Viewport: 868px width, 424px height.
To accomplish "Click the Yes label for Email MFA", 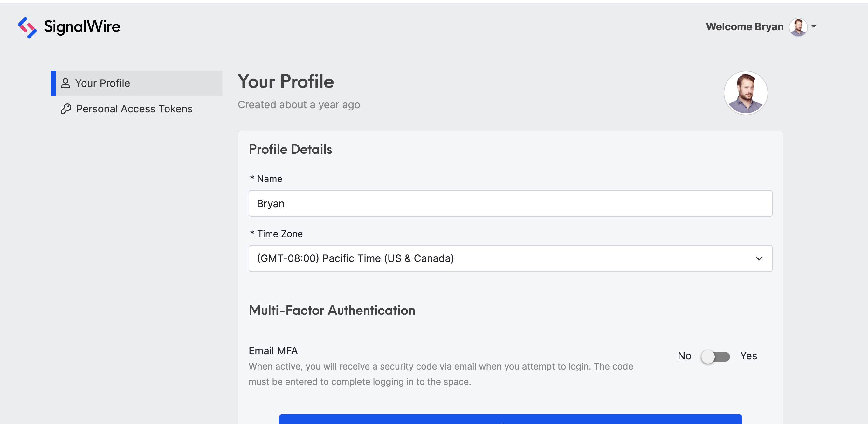I will tap(748, 356).
